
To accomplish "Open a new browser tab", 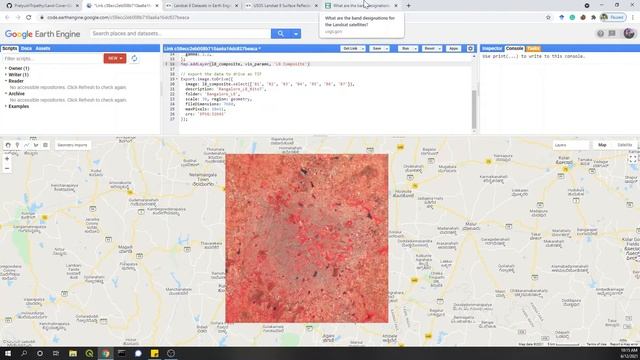I will click(408, 6).
